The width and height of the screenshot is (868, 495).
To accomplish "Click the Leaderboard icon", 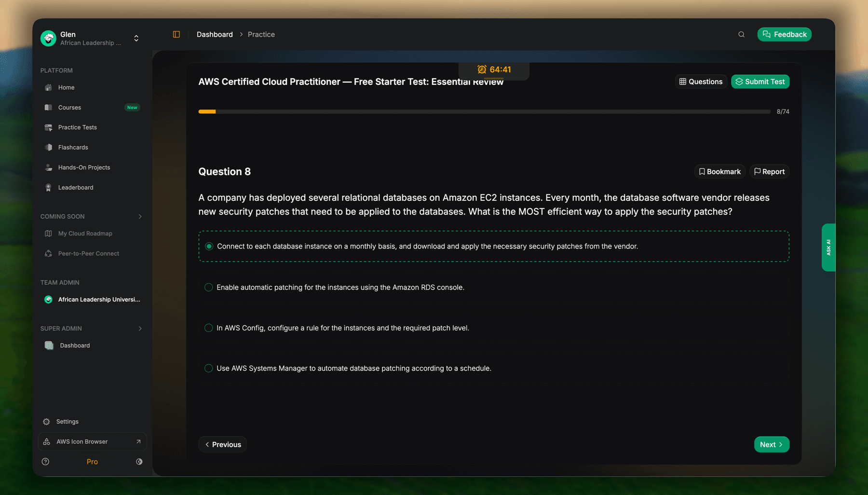I will (x=48, y=188).
